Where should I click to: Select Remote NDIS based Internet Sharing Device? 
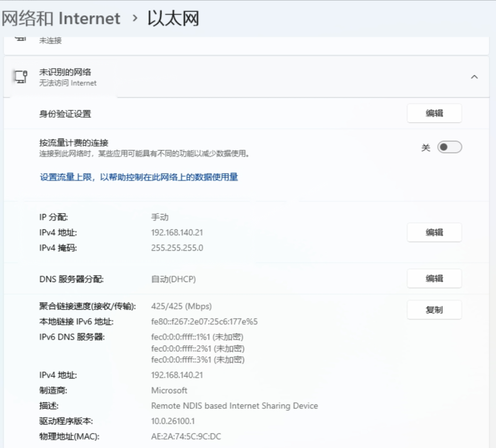click(234, 405)
